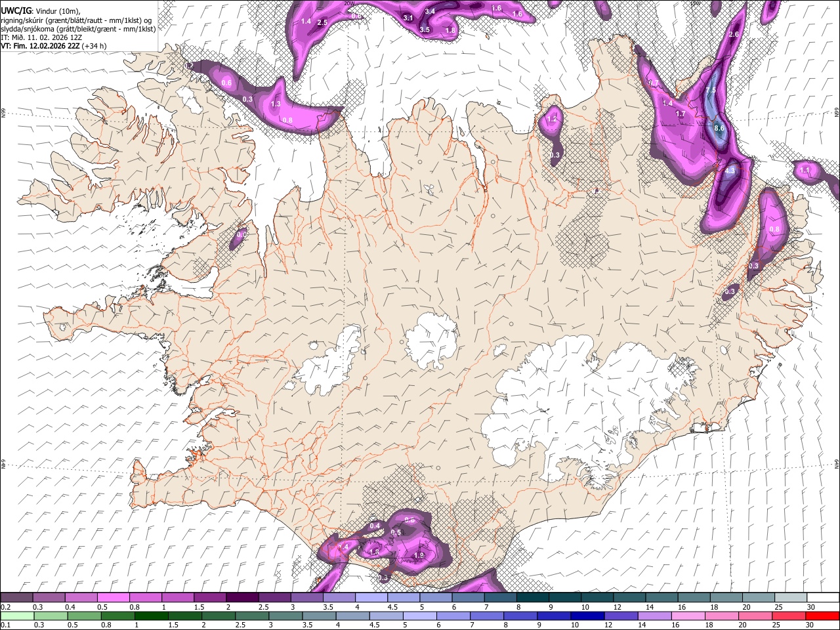The image size is (840, 630).
Task: Click the '3.4' value at the top of map
Action: point(430,12)
